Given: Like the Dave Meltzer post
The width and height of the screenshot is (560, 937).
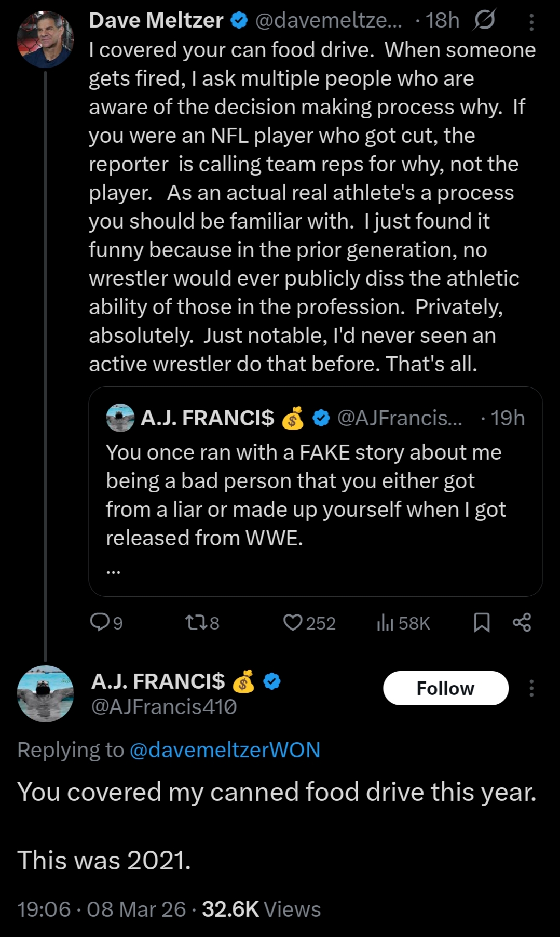Looking at the screenshot, I should click(x=293, y=622).
